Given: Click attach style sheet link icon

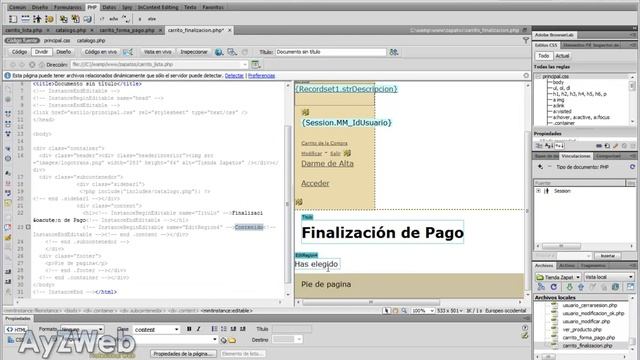Looking at the screenshot, I should [x=599, y=146].
